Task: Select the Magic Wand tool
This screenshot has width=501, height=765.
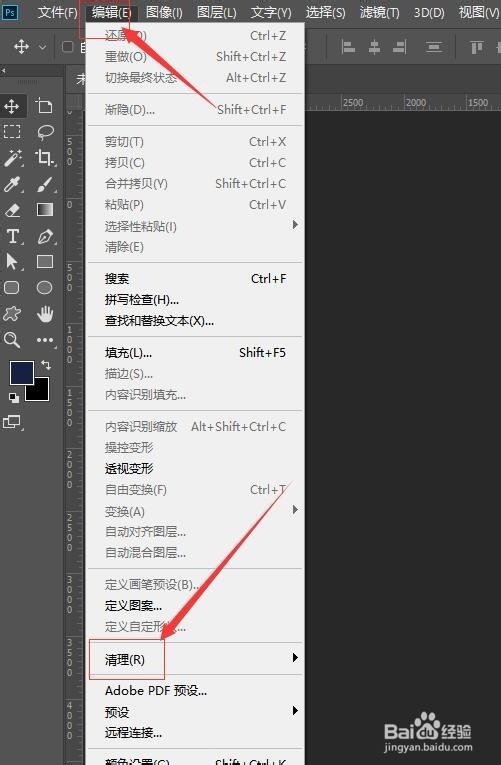Action: tap(12, 158)
